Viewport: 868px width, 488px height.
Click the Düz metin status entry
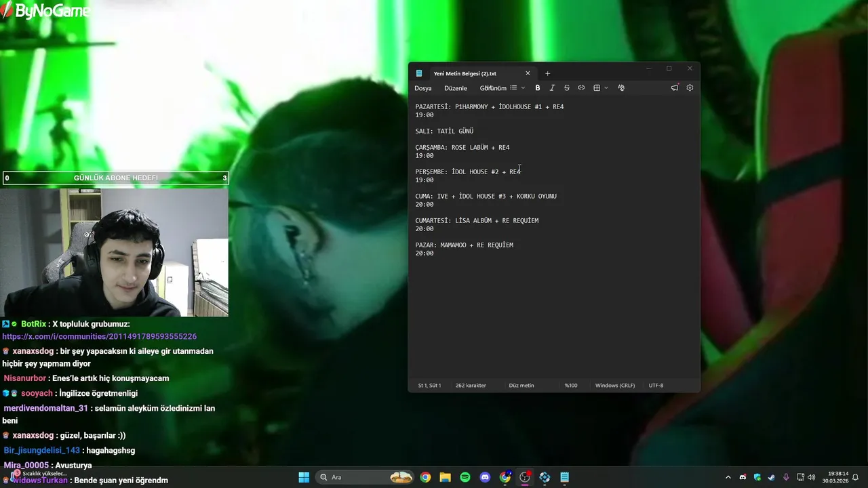[x=521, y=386]
